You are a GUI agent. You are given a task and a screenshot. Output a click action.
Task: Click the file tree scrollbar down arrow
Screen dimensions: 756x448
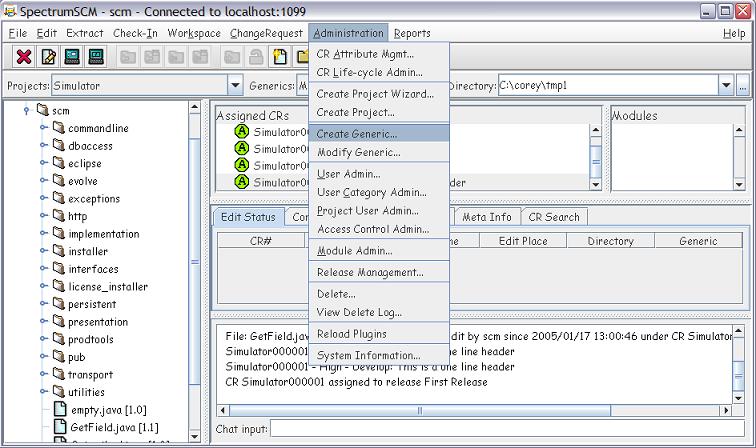[x=195, y=436]
